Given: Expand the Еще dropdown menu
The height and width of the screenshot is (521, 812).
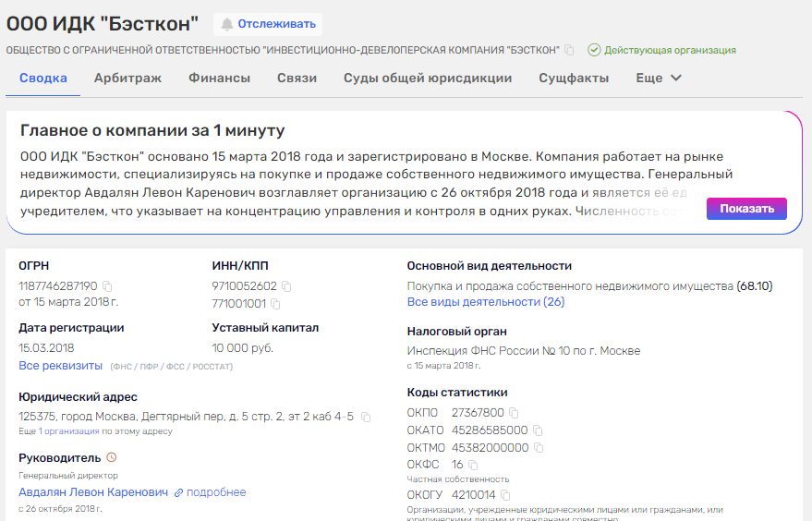Looking at the screenshot, I should [659, 79].
